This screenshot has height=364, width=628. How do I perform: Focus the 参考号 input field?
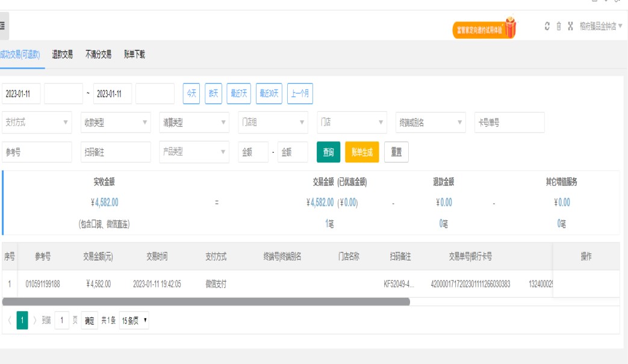37,152
